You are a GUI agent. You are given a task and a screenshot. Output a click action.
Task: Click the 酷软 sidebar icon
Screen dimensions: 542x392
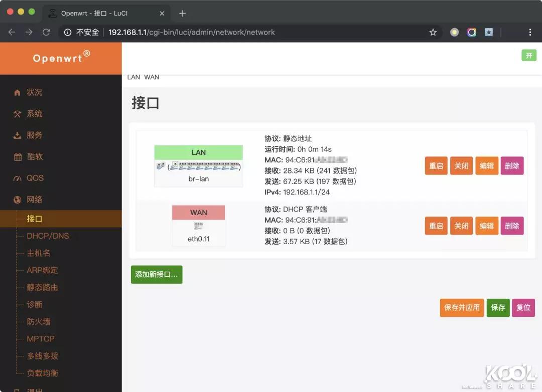point(19,156)
